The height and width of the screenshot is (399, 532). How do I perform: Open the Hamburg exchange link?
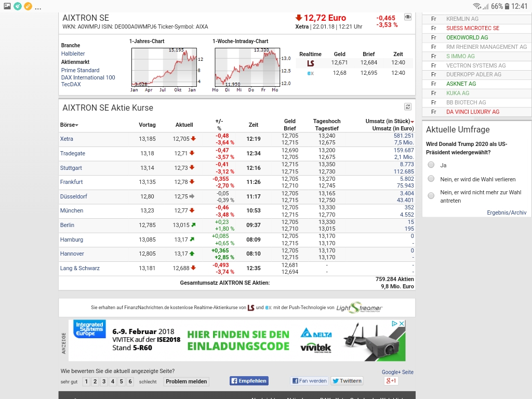tap(72, 240)
